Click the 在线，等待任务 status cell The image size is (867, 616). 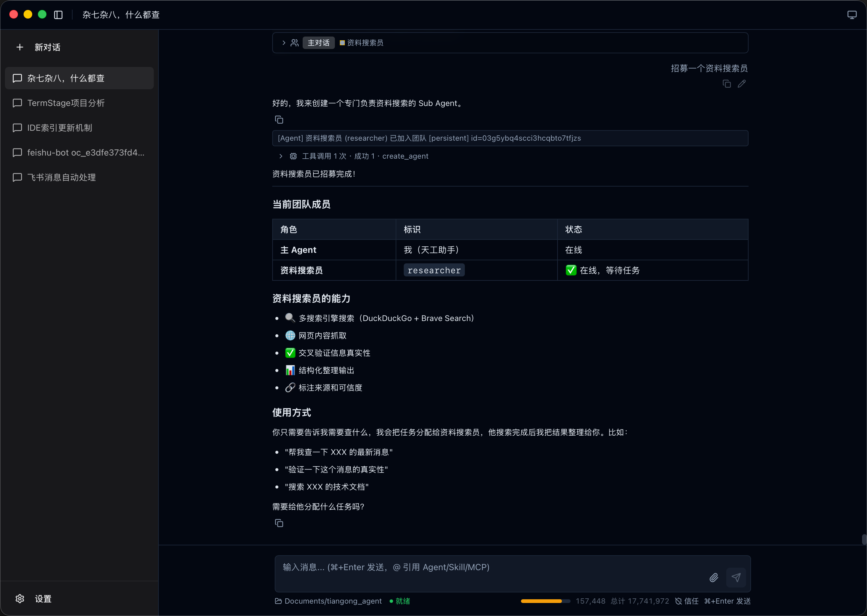pyautogui.click(x=652, y=271)
